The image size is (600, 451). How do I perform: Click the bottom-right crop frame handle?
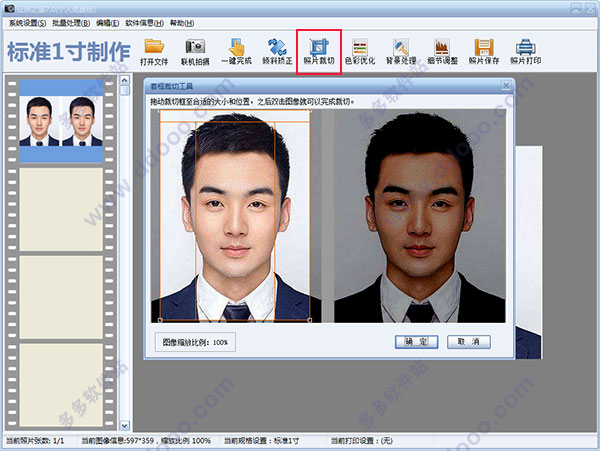pos(310,320)
